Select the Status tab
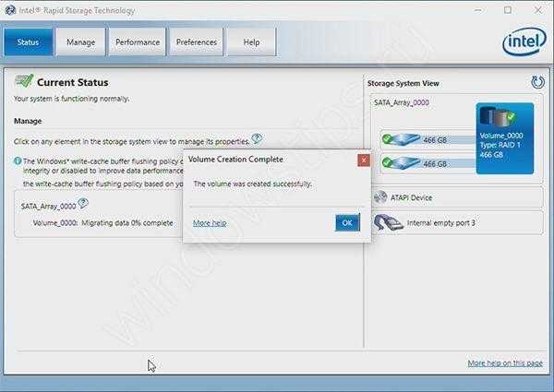The image size is (554, 392). [28, 42]
